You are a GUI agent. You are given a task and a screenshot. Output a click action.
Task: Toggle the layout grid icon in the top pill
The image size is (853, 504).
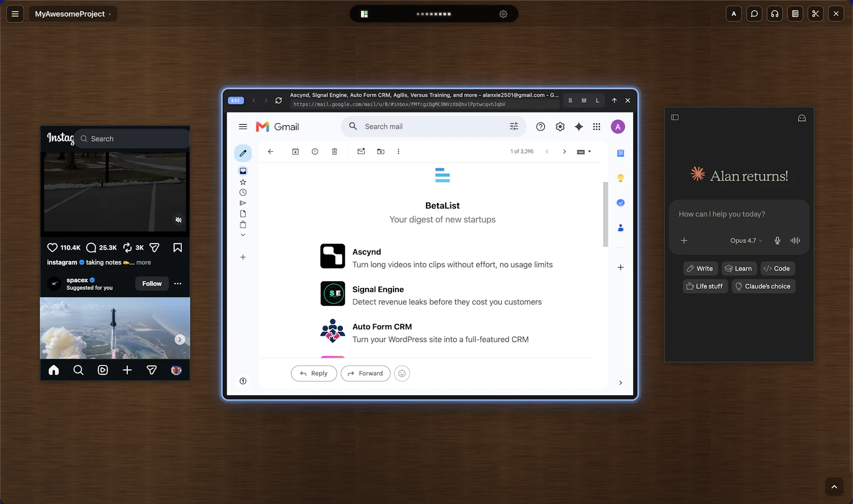pyautogui.click(x=365, y=14)
